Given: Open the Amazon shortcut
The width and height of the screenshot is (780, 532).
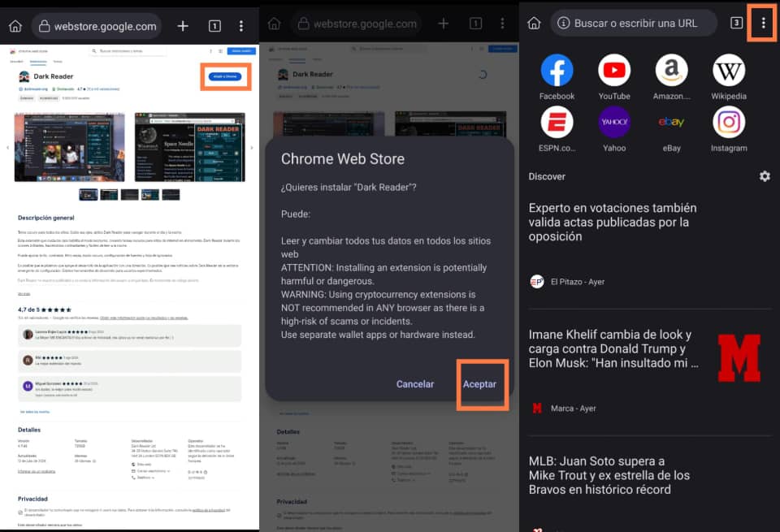Looking at the screenshot, I should (672, 77).
